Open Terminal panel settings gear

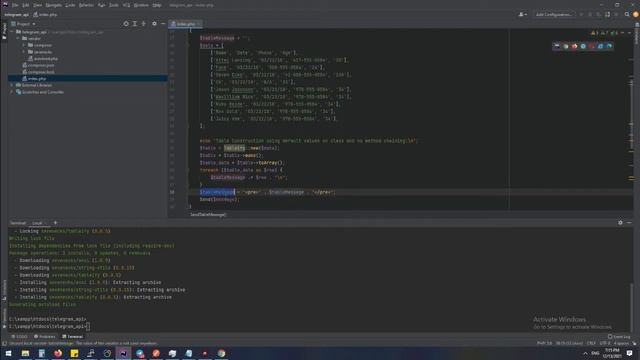coord(620,222)
